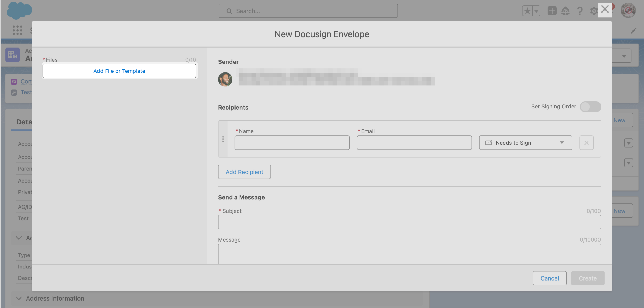Image resolution: width=644 pixels, height=308 pixels.
Task: Click Add File or Template
Action: tap(119, 71)
